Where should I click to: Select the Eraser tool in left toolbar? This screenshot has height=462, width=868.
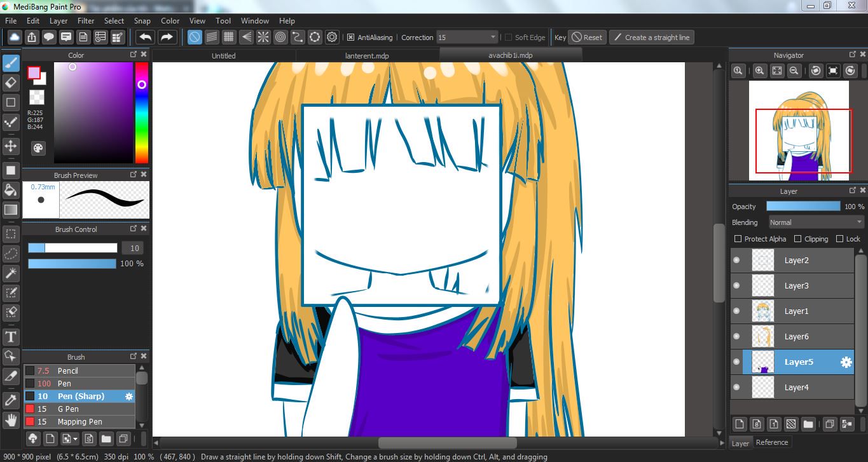point(11,83)
